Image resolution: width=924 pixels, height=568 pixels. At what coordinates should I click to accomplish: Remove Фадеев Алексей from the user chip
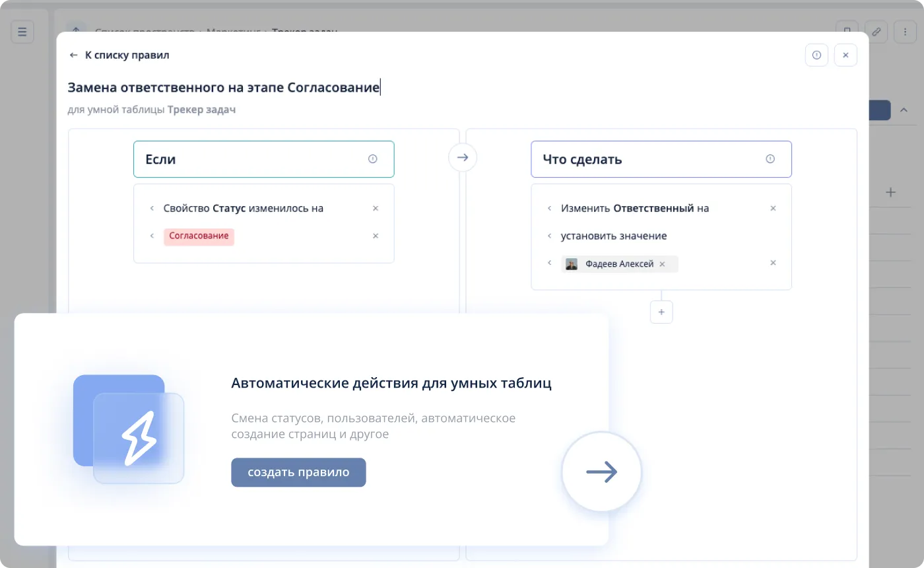[662, 264]
